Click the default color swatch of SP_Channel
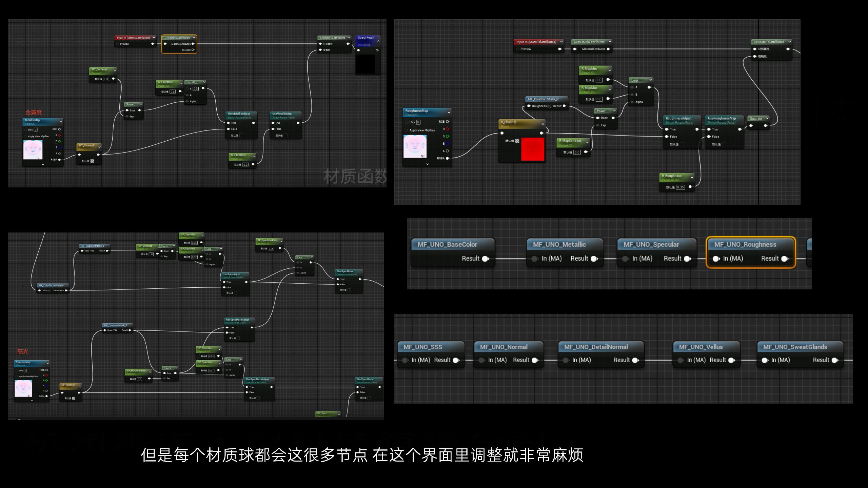 pos(73,398)
